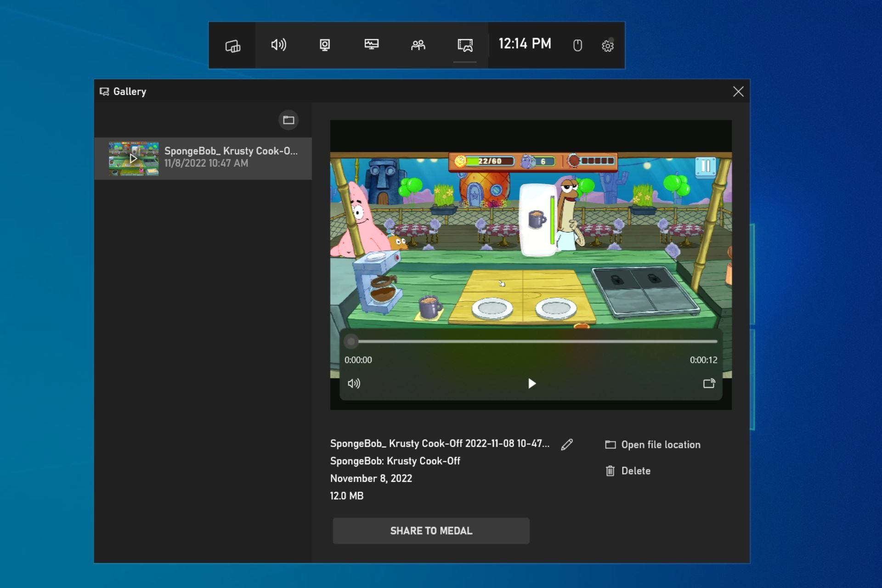Select the SpongeBob_ Krusty Cook-O... clip in list
The width and height of the screenshot is (882, 588).
pos(203,158)
